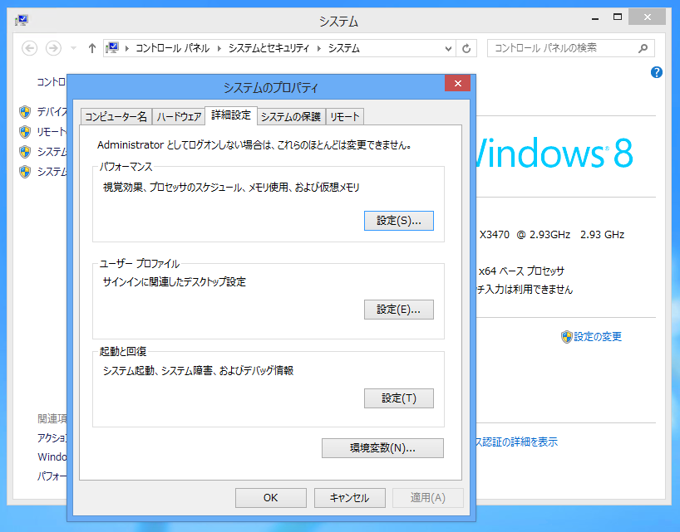Expand chevron after コントロール パネル breadcrumb
The width and height of the screenshot is (680, 532).
click(219, 49)
